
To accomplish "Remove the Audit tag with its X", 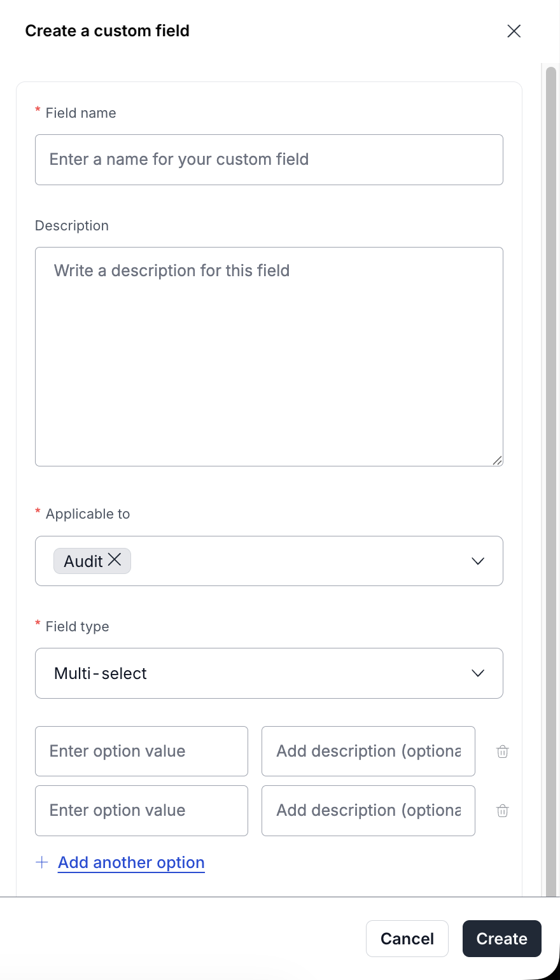I will [x=115, y=559].
